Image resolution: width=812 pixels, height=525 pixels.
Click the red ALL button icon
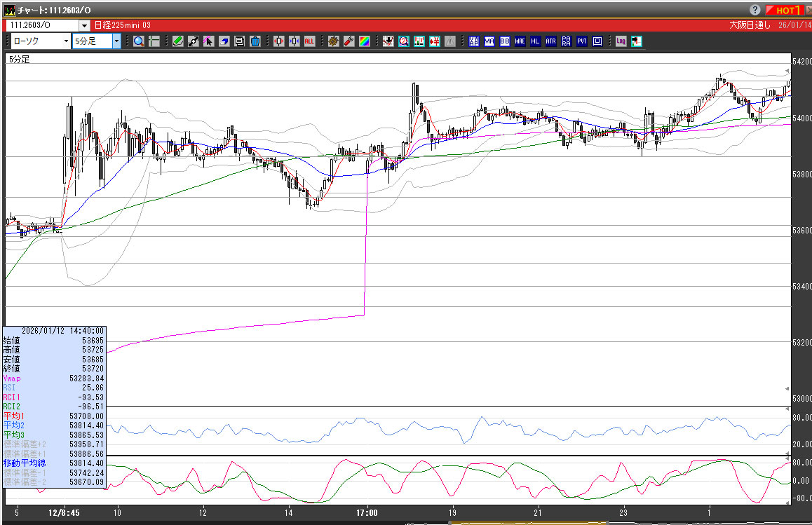point(309,41)
